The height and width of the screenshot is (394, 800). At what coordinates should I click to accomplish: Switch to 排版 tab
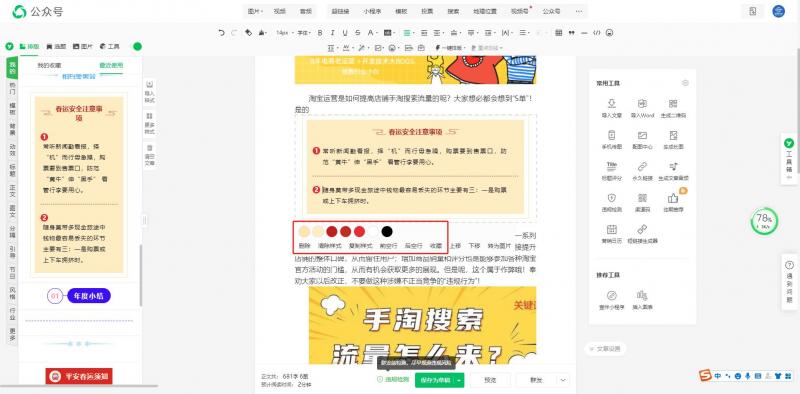pyautogui.click(x=30, y=46)
